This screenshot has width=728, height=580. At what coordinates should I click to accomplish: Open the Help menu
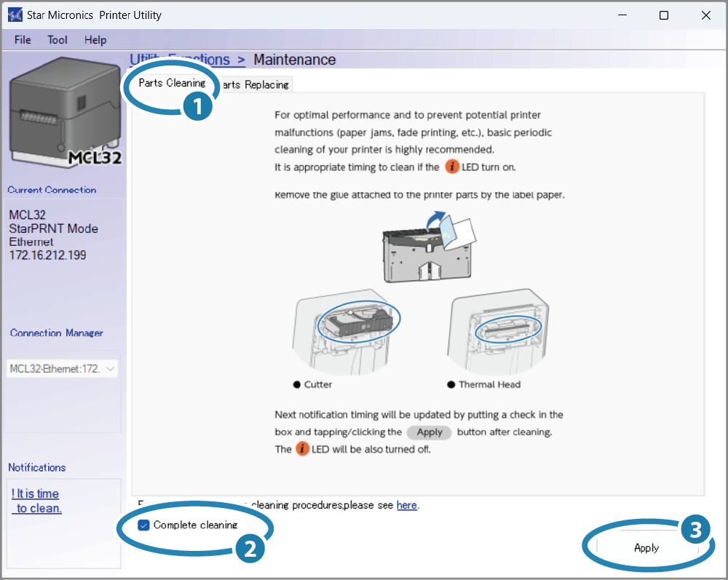coord(95,40)
